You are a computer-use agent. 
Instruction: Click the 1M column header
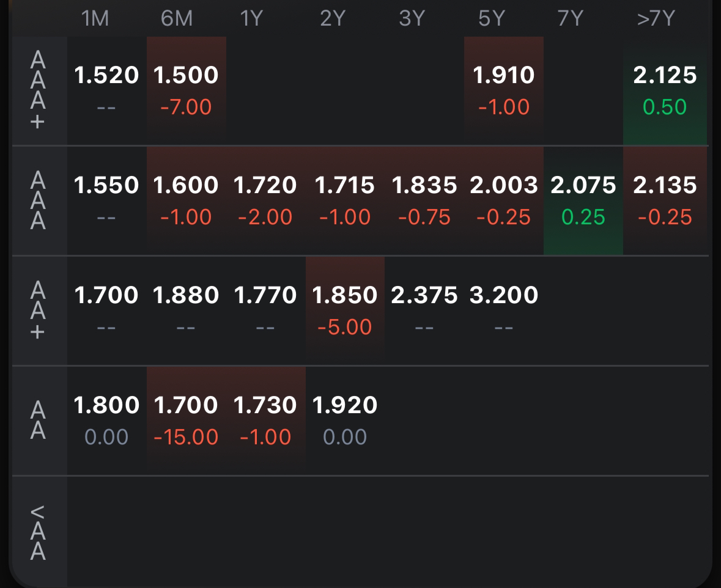click(x=95, y=19)
